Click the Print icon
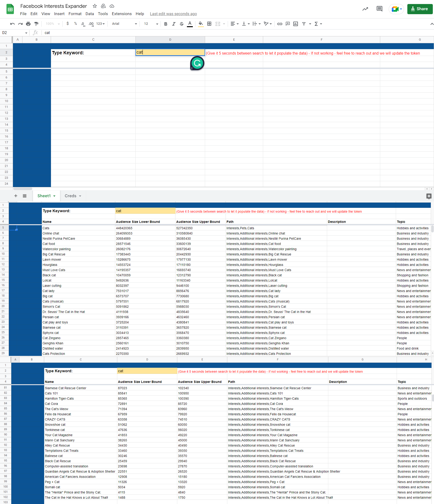 28,24
